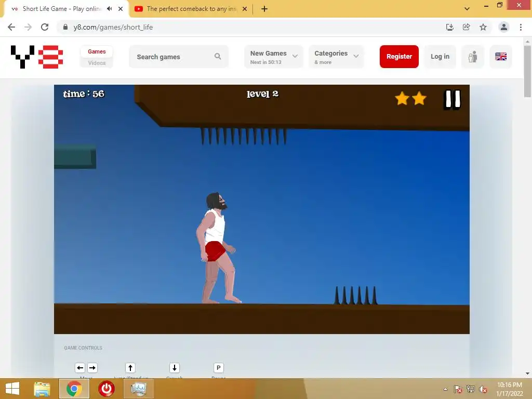The width and height of the screenshot is (532, 399).
Task: Click the install app icon in address bar
Action: 450,27
